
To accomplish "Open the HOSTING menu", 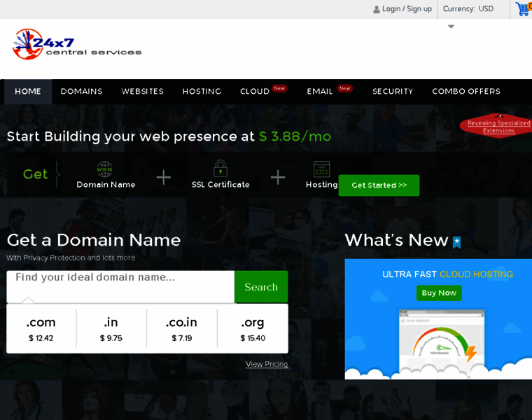I will (x=202, y=91).
